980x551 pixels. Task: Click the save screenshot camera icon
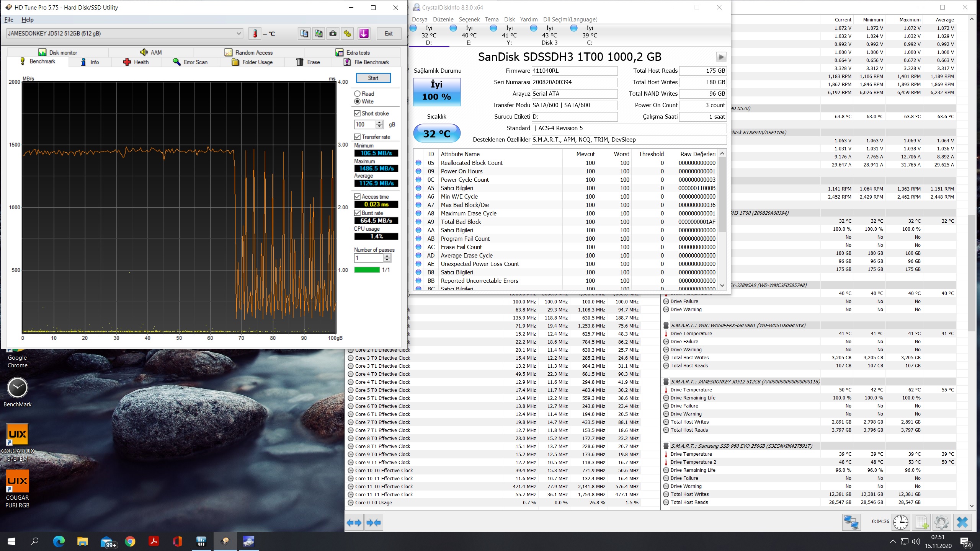[333, 34]
